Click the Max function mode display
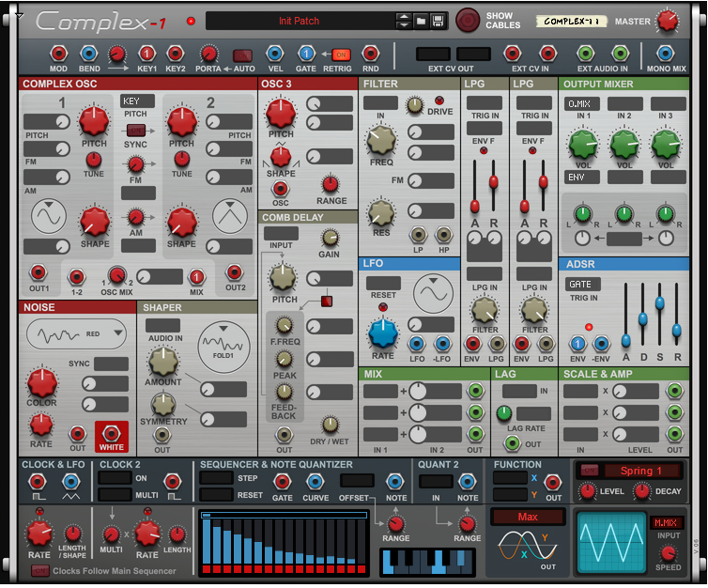The width and height of the screenshot is (708, 588). (x=528, y=517)
